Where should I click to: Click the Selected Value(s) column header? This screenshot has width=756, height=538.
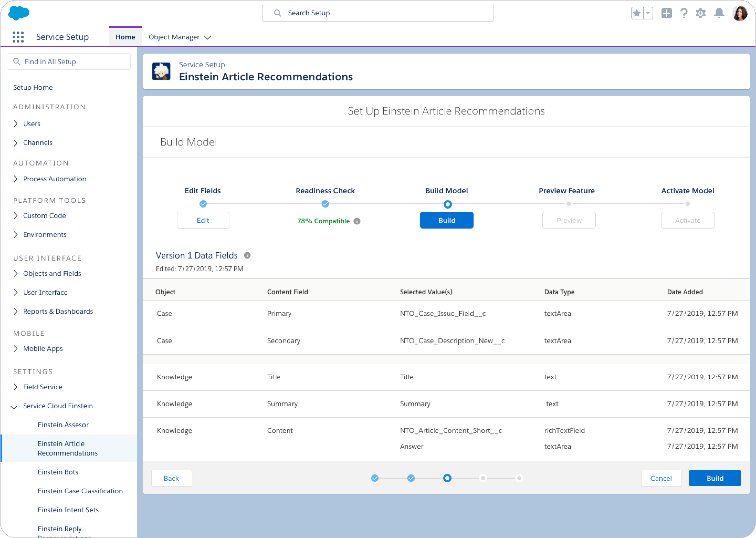pos(426,292)
